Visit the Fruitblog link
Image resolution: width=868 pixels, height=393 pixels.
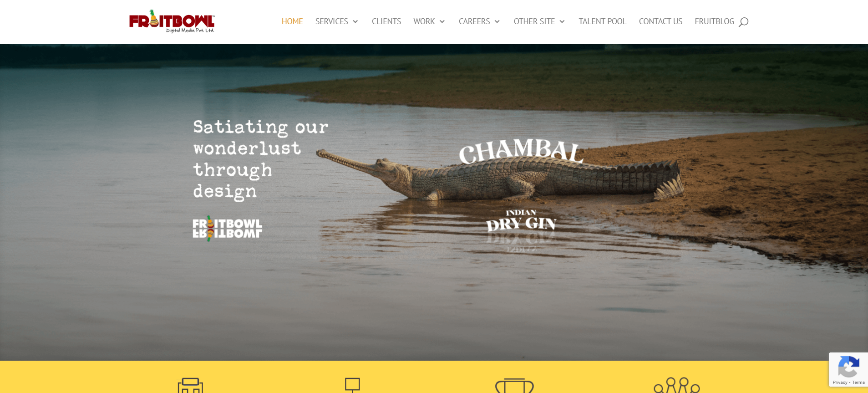click(x=714, y=21)
